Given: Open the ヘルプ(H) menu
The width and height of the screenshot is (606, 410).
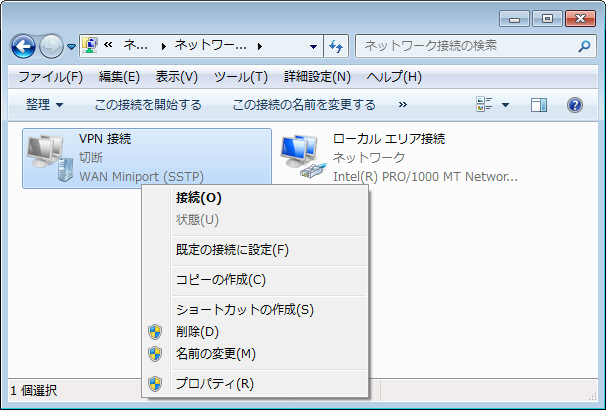Looking at the screenshot, I should [394, 77].
